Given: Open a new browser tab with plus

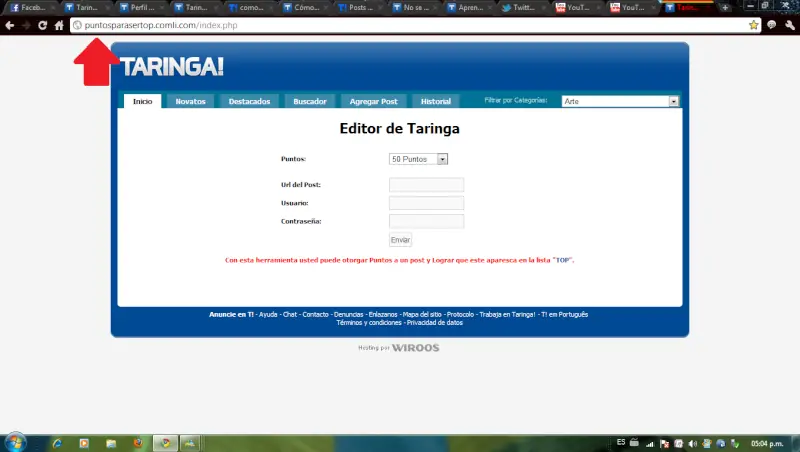Looking at the screenshot, I should click(725, 8).
